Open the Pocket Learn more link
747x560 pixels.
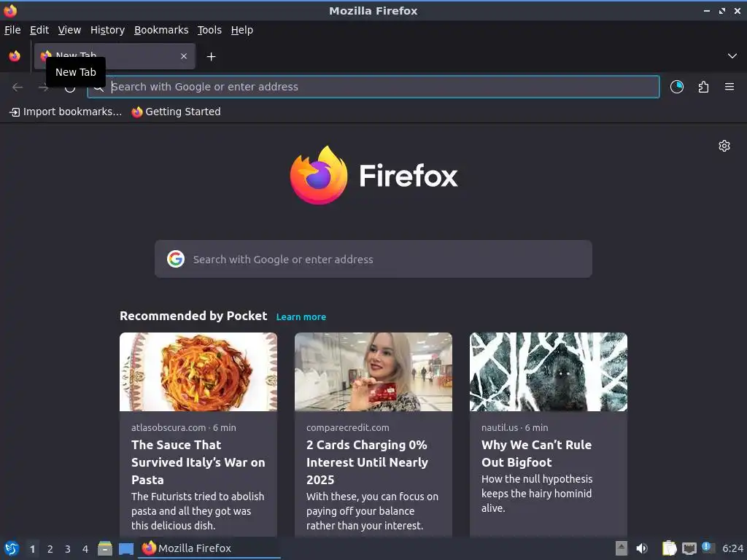tap(301, 317)
